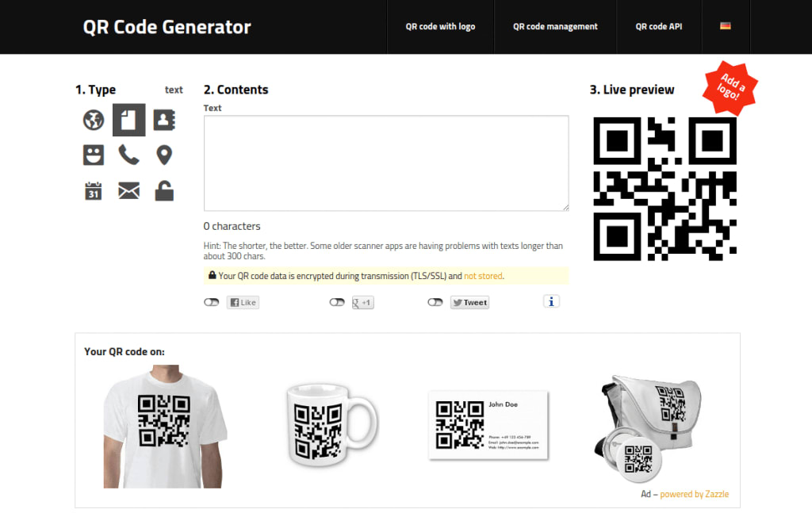Select the text document type icon
812x513 pixels.
click(x=129, y=120)
